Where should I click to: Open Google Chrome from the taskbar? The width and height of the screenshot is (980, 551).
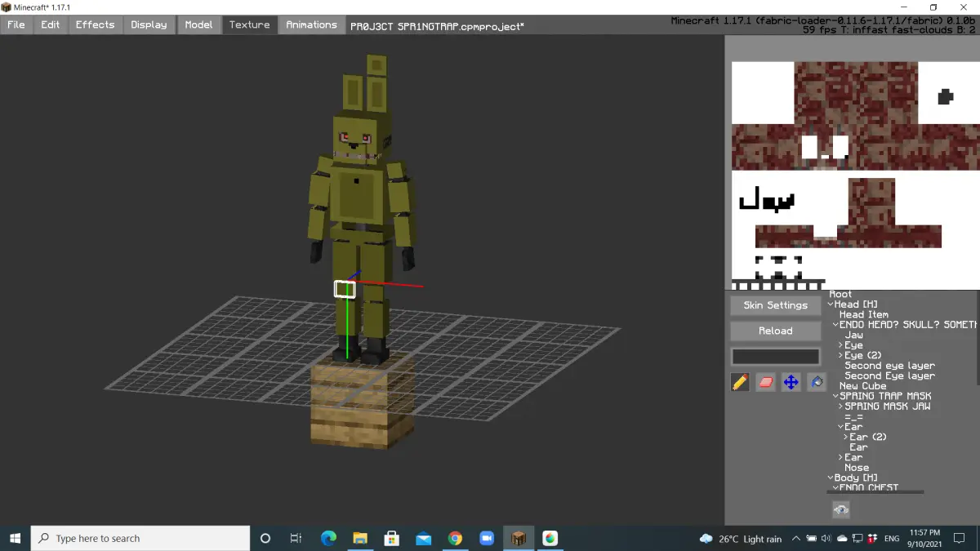pos(455,538)
